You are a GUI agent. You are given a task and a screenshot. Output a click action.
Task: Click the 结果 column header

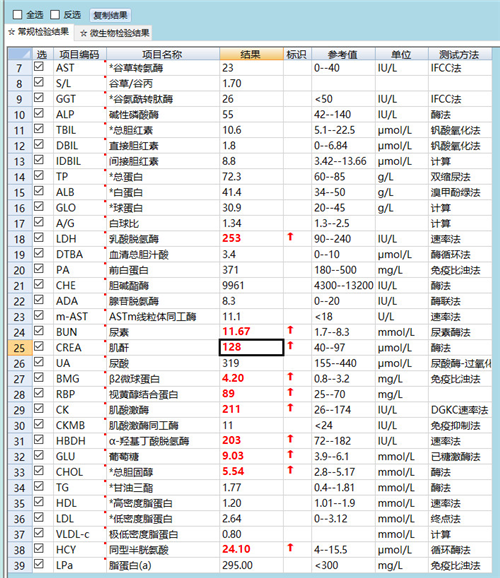point(251,54)
